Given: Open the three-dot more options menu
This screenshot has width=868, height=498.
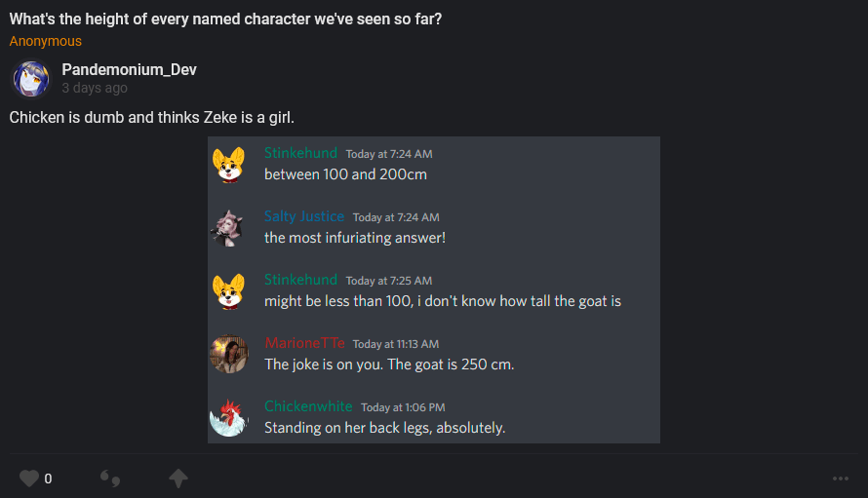Looking at the screenshot, I should coord(841,479).
